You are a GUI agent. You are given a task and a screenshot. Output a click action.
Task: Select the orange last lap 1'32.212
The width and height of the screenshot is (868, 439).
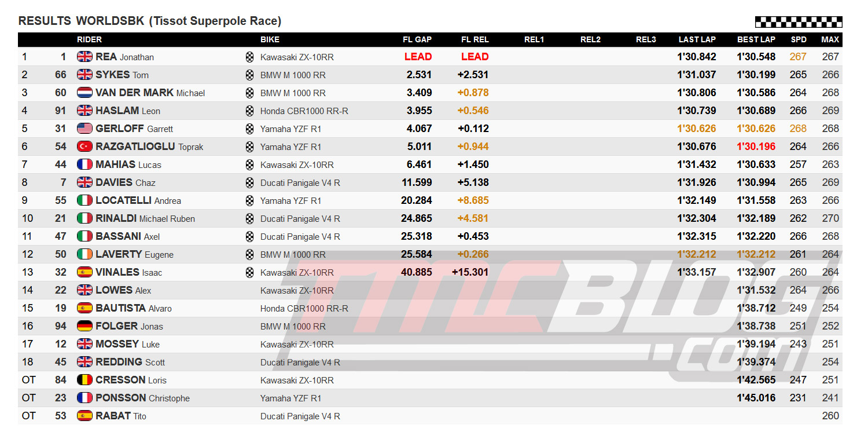[x=697, y=254]
